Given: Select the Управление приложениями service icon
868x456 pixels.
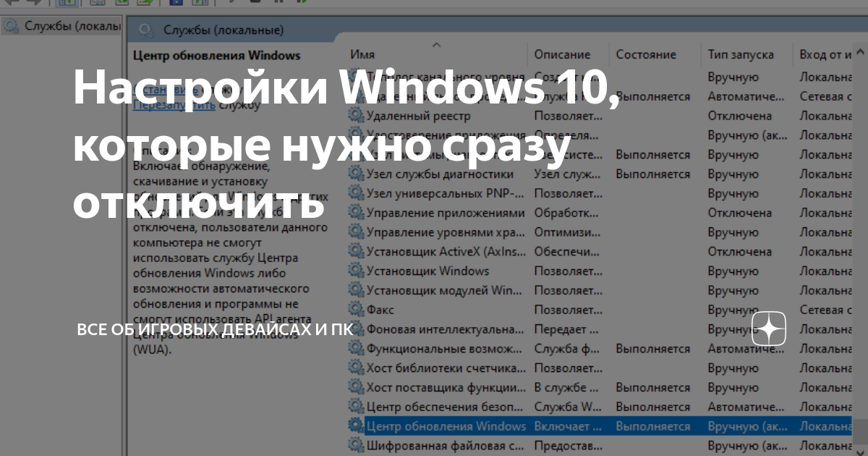Looking at the screenshot, I should tap(356, 214).
